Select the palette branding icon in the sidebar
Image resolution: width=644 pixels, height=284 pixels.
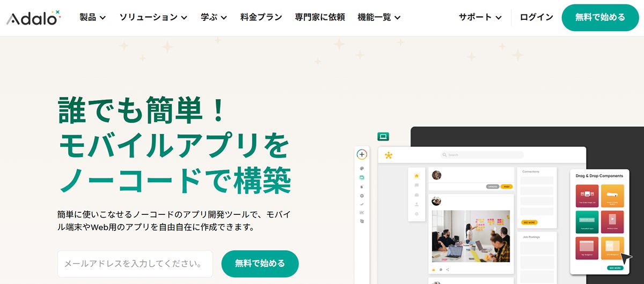tap(362, 168)
